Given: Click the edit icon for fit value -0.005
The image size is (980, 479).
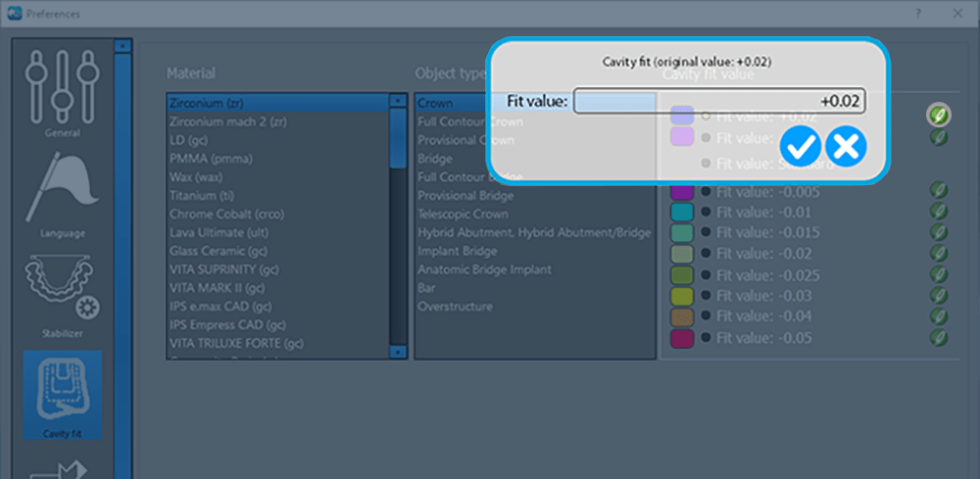Looking at the screenshot, I should (x=938, y=190).
